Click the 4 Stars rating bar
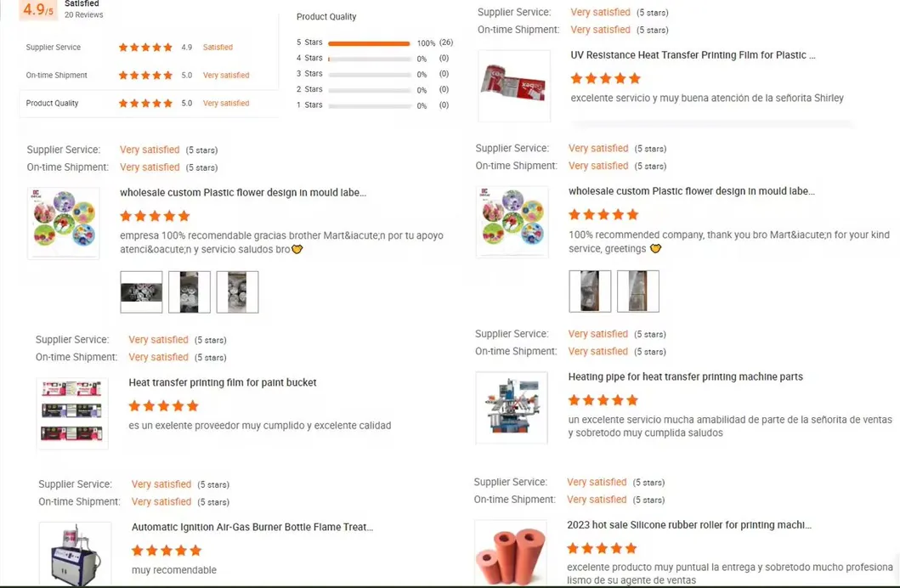 click(369, 59)
